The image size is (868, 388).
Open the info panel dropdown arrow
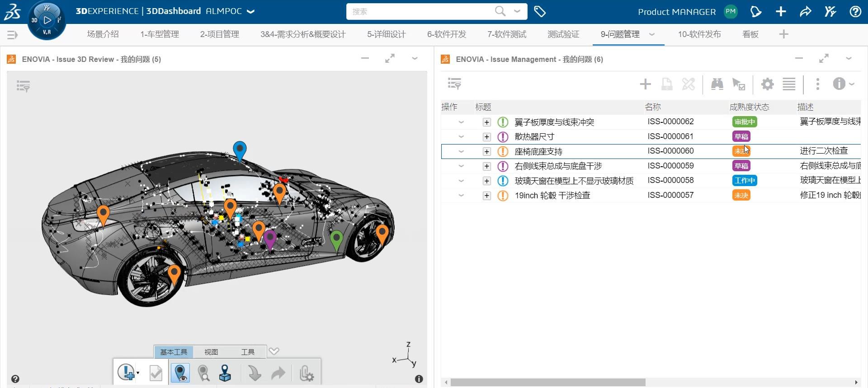pos(852,84)
